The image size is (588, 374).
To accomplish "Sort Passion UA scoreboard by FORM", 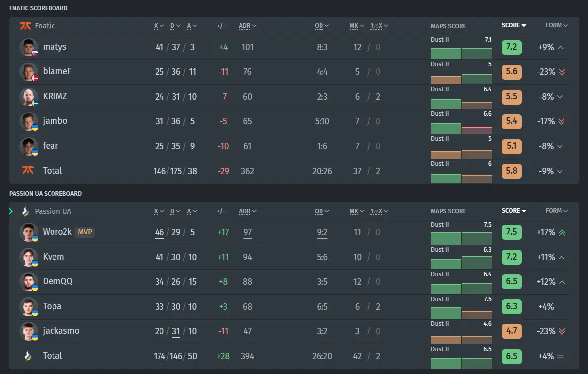I will [x=556, y=211].
